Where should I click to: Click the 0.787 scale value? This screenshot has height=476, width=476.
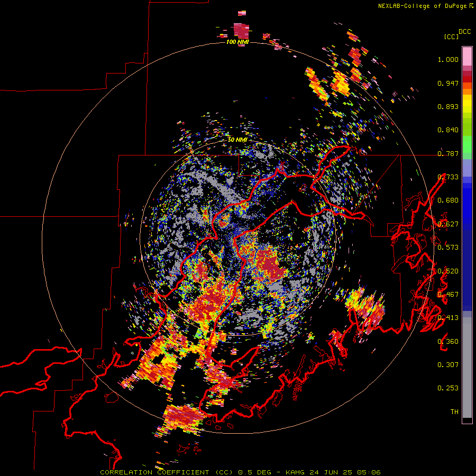[x=448, y=153]
